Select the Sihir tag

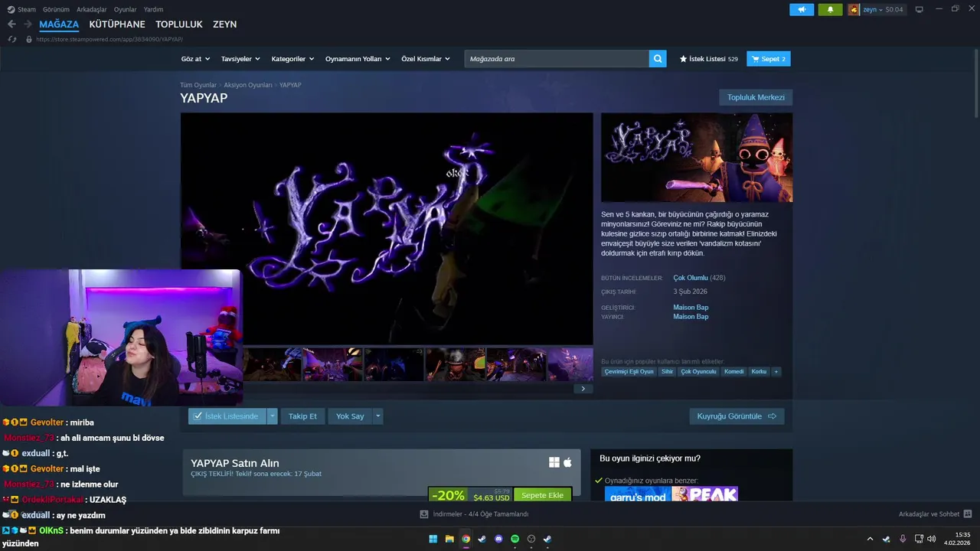667,372
